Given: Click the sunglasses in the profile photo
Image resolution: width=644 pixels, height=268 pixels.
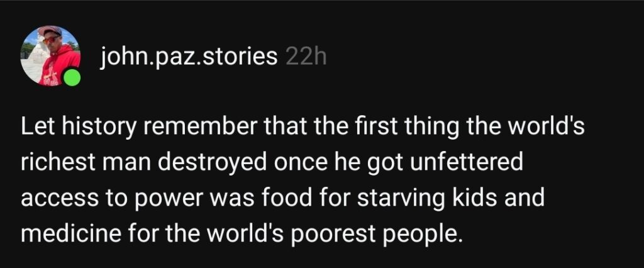Looking at the screenshot, I should point(52,39).
